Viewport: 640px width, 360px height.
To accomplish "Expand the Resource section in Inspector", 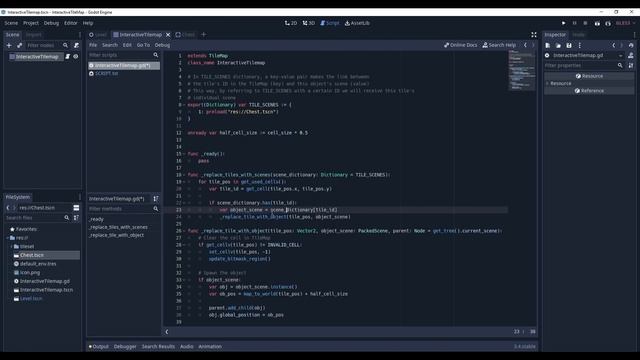I will coord(547,84).
